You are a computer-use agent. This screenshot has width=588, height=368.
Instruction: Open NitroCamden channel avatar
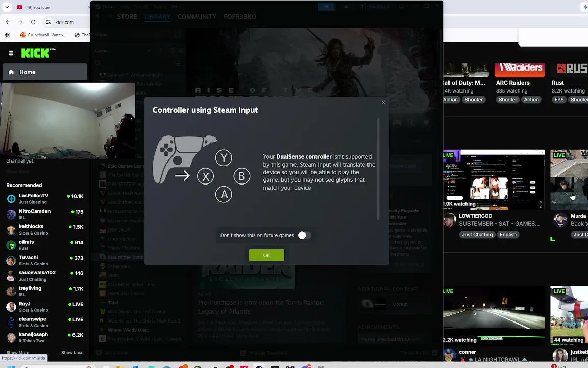[11, 214]
